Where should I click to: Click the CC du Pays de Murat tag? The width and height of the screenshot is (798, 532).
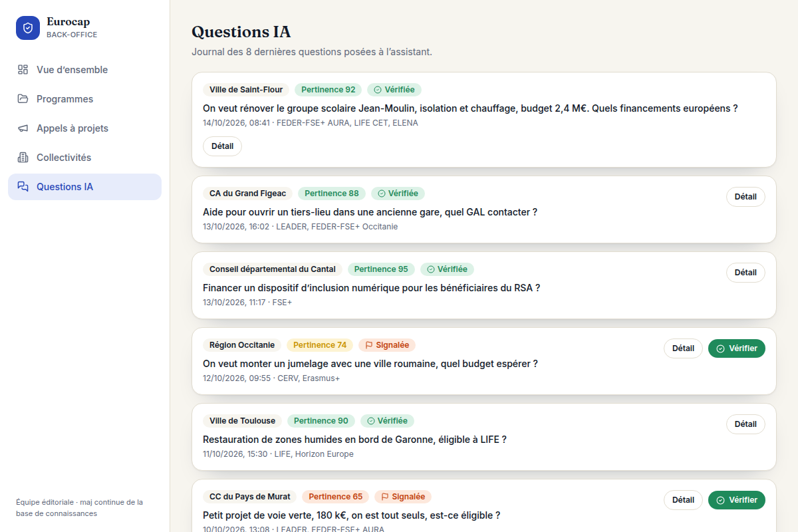[250, 497]
